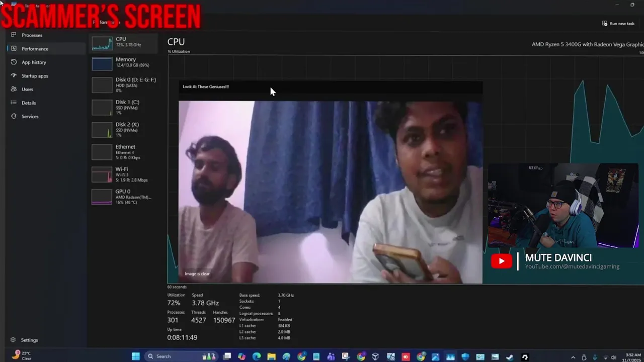Select the GPU 0 performance entry

124,196
